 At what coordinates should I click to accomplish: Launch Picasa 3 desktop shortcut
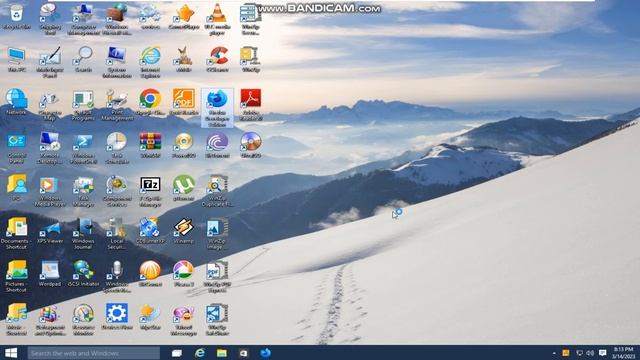pos(184,274)
